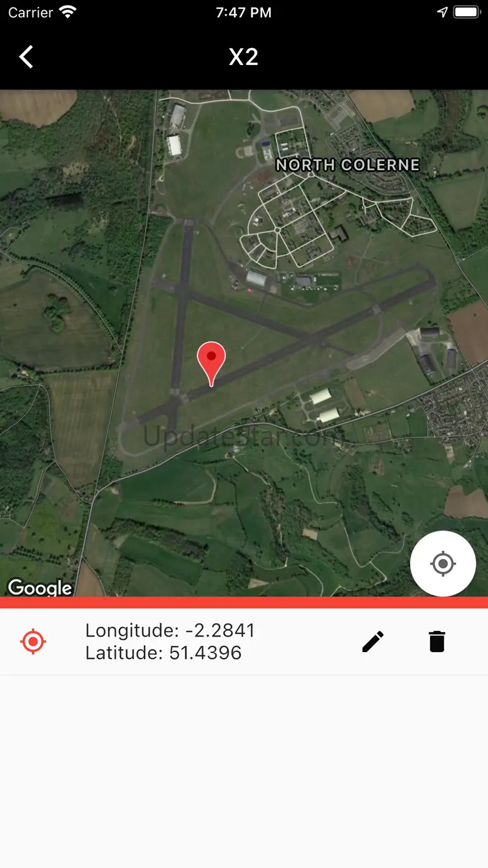Click the NORTH COLERNE map label
Viewport: 488px width, 868px height.
pos(348,165)
